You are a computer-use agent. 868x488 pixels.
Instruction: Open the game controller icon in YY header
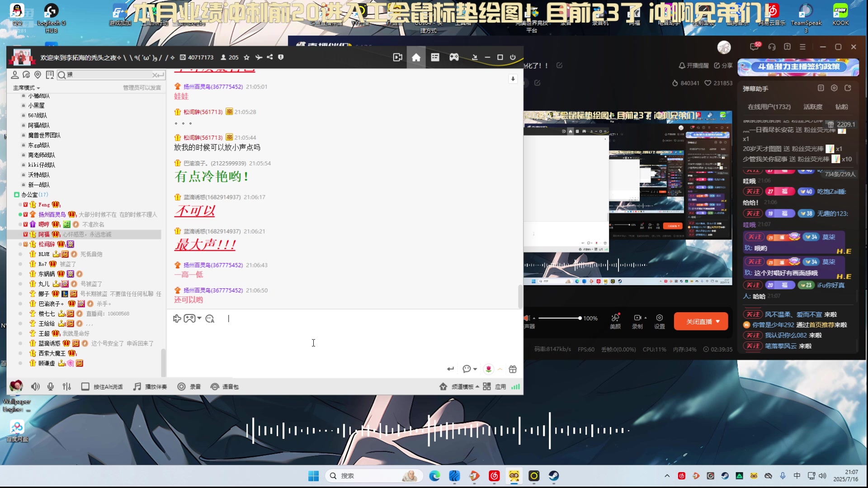coord(454,57)
